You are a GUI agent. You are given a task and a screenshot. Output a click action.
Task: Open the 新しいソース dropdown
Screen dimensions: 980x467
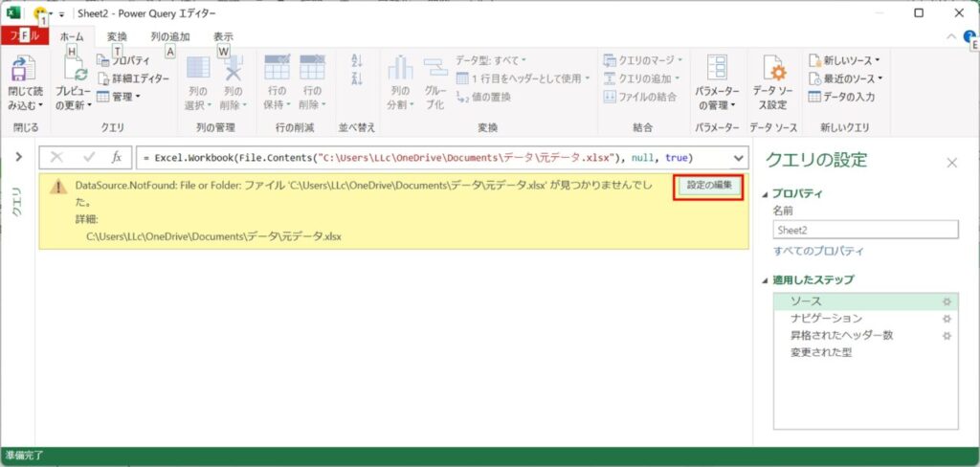844,60
